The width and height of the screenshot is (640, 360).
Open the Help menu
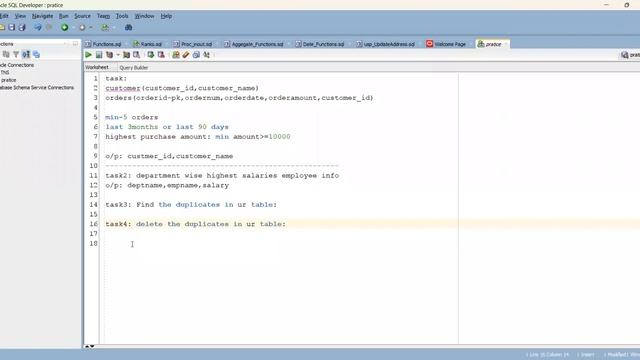pyautogui.click(x=166, y=16)
